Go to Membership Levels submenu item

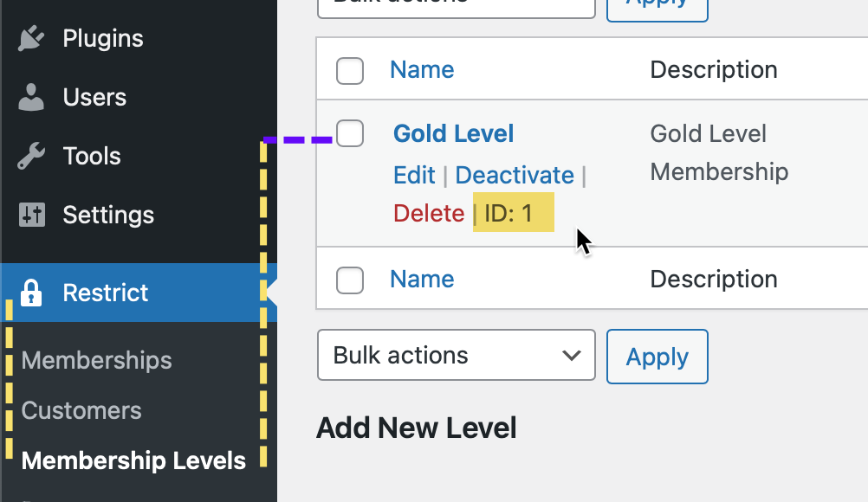[x=133, y=460]
